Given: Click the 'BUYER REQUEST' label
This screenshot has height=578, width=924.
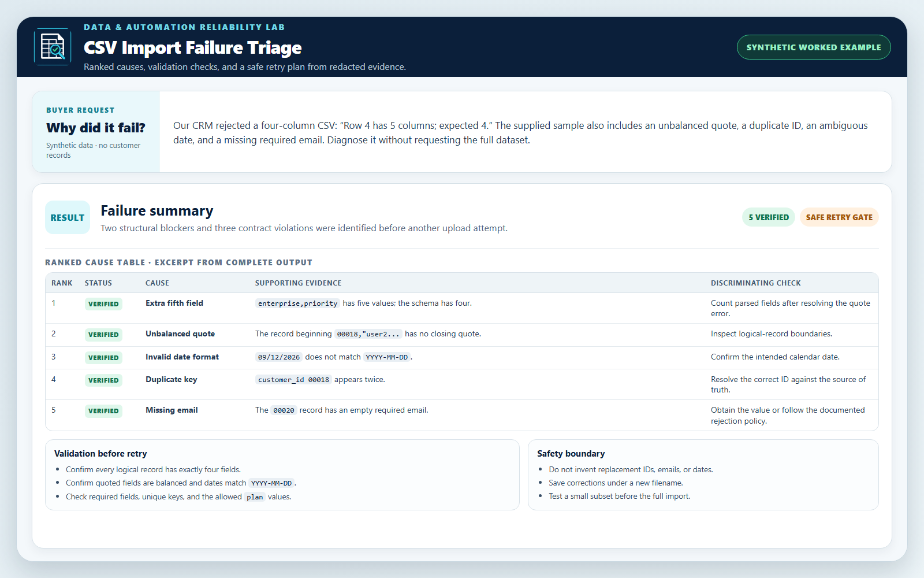Looking at the screenshot, I should tap(80, 110).
